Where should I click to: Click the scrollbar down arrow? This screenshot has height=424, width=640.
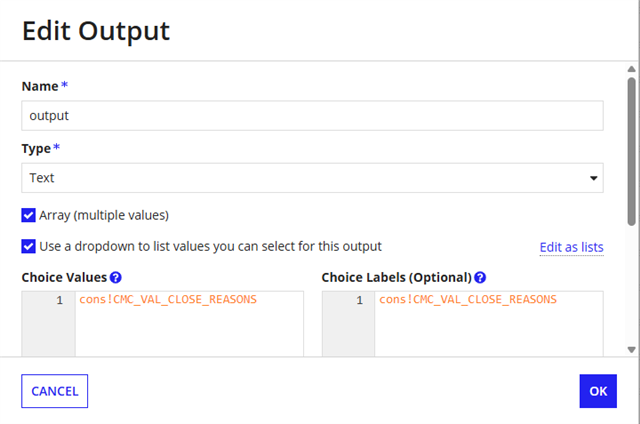[x=632, y=349]
